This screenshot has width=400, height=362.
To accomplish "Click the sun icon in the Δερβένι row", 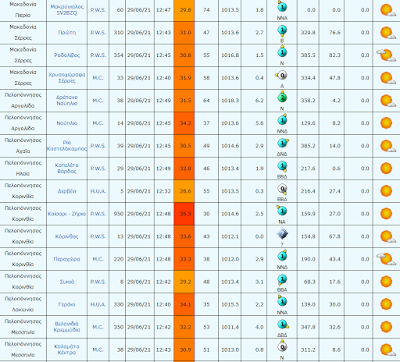I will click(x=386, y=191).
